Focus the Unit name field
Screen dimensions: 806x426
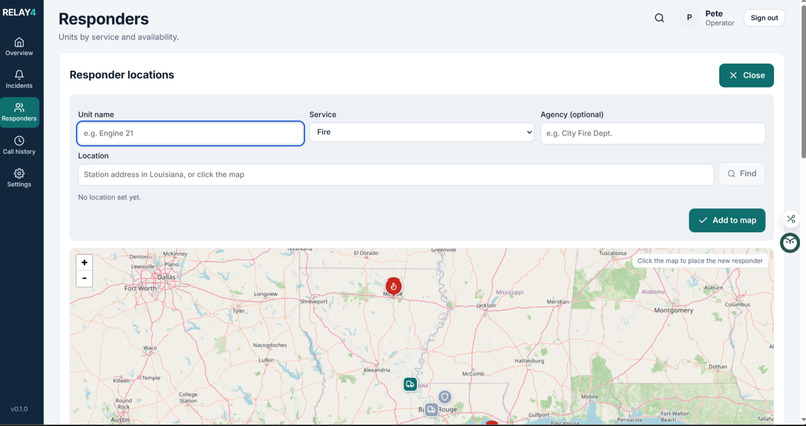[x=190, y=134]
